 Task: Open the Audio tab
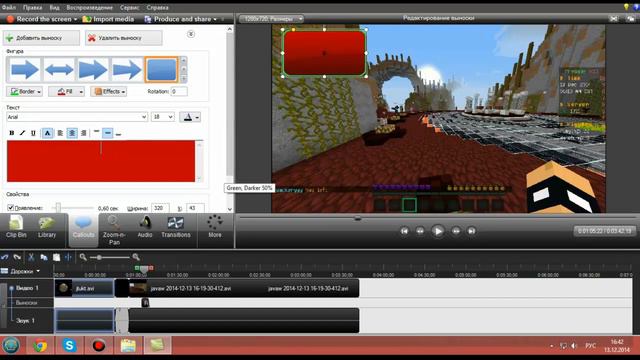(x=145, y=228)
